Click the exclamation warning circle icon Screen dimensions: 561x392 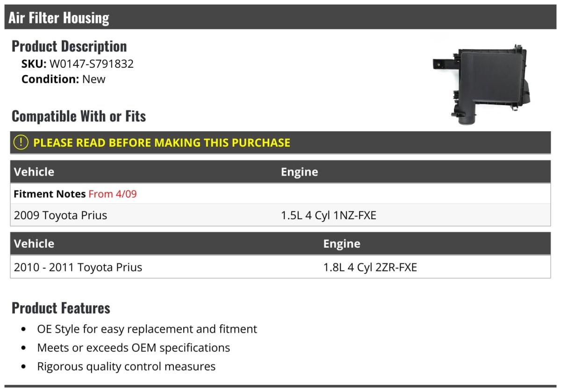pos(21,143)
